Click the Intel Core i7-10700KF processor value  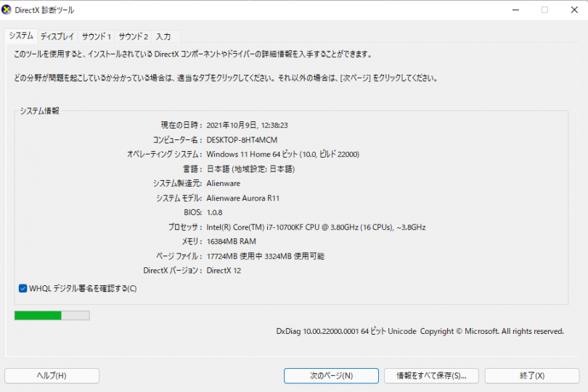[316, 227]
